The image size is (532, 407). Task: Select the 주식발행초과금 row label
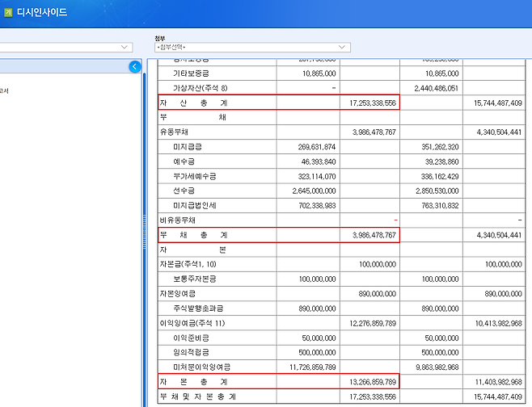[198, 308]
